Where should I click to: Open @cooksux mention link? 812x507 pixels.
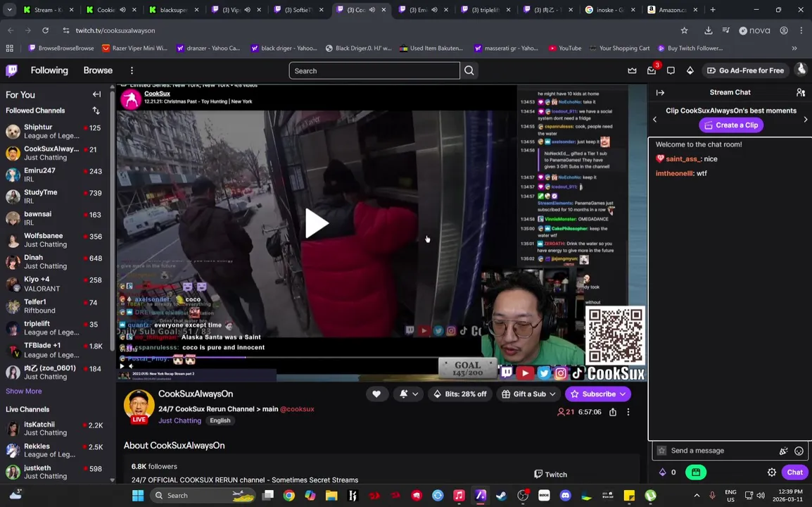[x=297, y=409]
